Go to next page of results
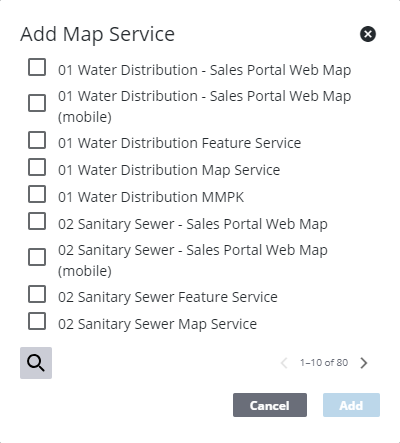Viewport: 400px width, 443px height. (364, 363)
